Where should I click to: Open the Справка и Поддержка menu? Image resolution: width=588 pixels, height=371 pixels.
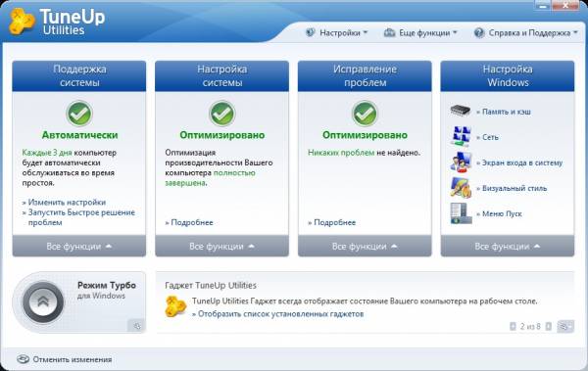(x=525, y=33)
